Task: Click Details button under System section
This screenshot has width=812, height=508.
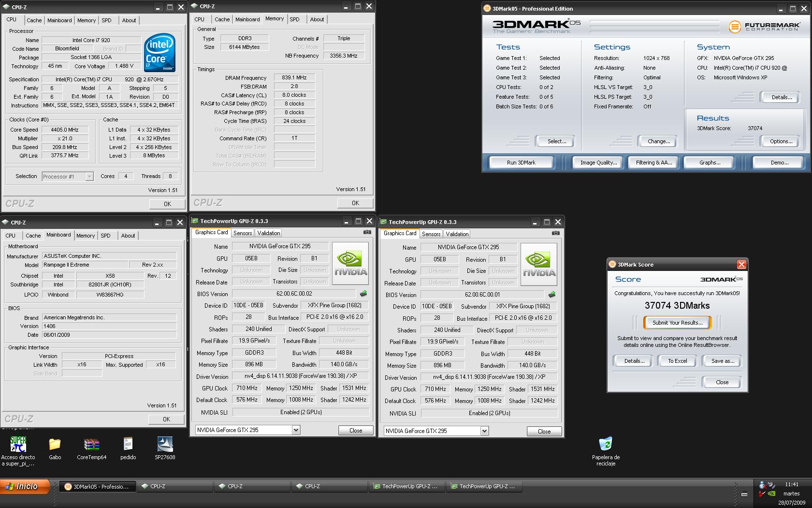Action: 781,97
